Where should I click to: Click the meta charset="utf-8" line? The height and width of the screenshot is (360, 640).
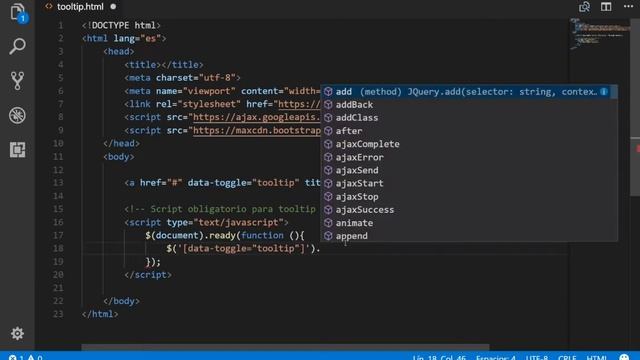point(182,78)
